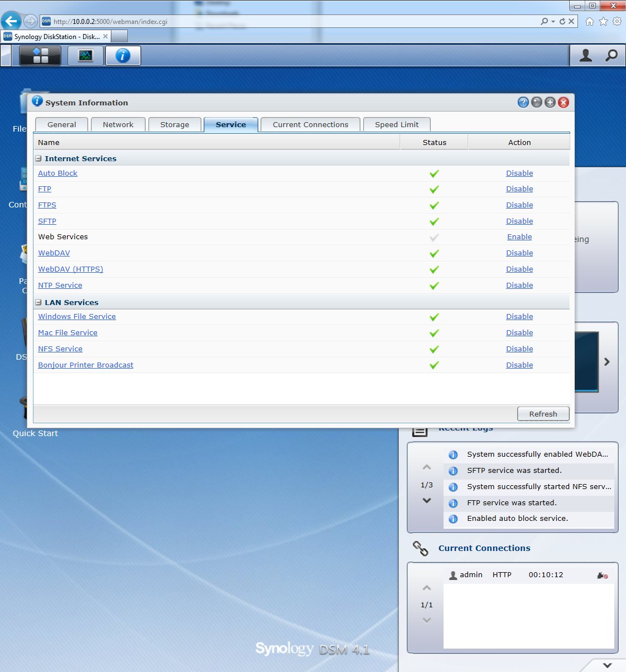
Task: Refresh the page in the address bar
Action: click(x=562, y=21)
